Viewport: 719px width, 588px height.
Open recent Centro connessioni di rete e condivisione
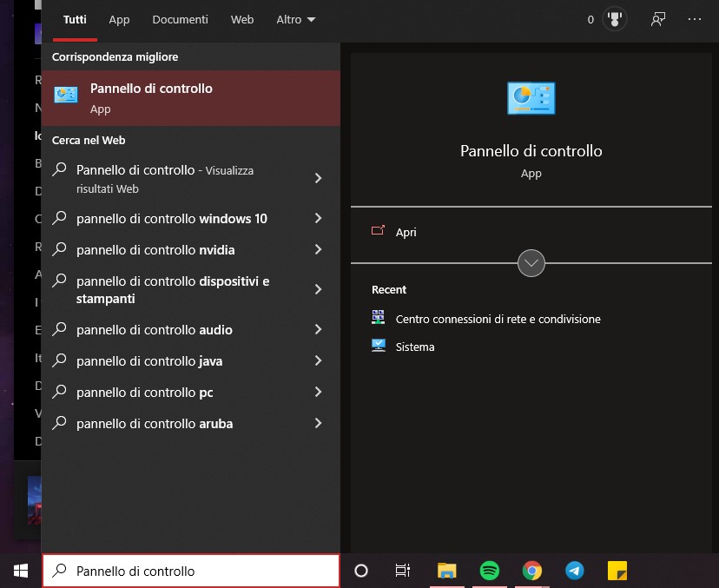(x=498, y=319)
